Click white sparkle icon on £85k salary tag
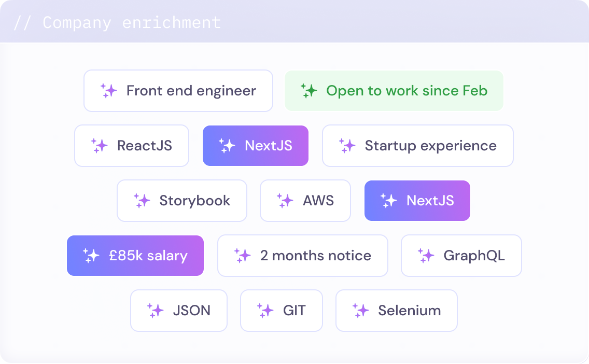Screen dimensions: 589x364 pyautogui.click(x=91, y=256)
